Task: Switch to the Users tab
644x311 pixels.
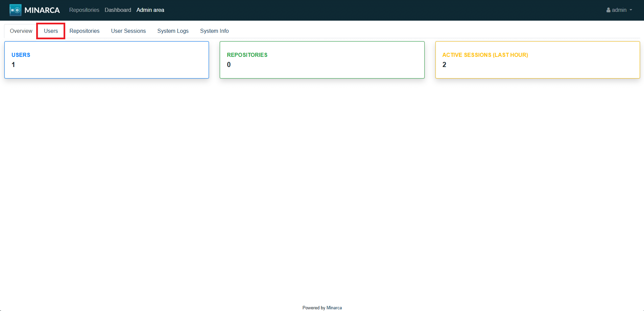Action: [x=51, y=31]
